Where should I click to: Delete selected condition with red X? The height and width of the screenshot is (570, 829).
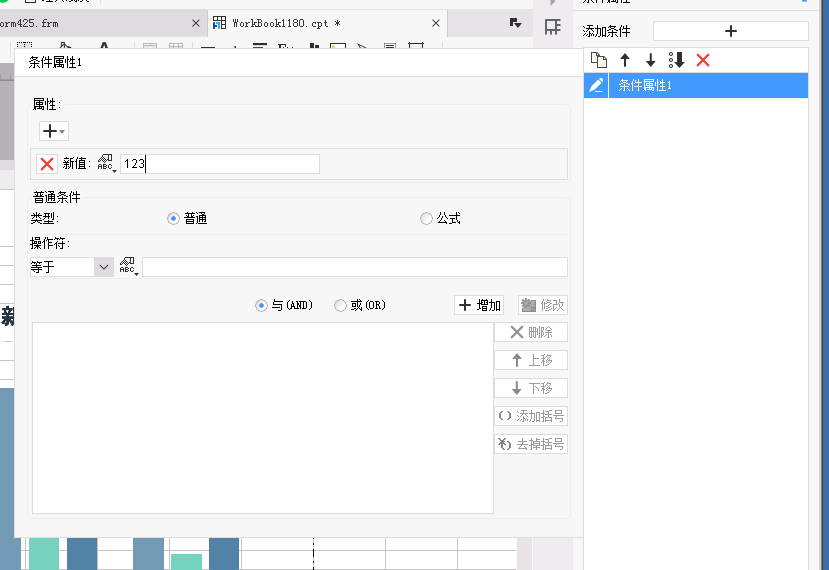click(x=703, y=61)
